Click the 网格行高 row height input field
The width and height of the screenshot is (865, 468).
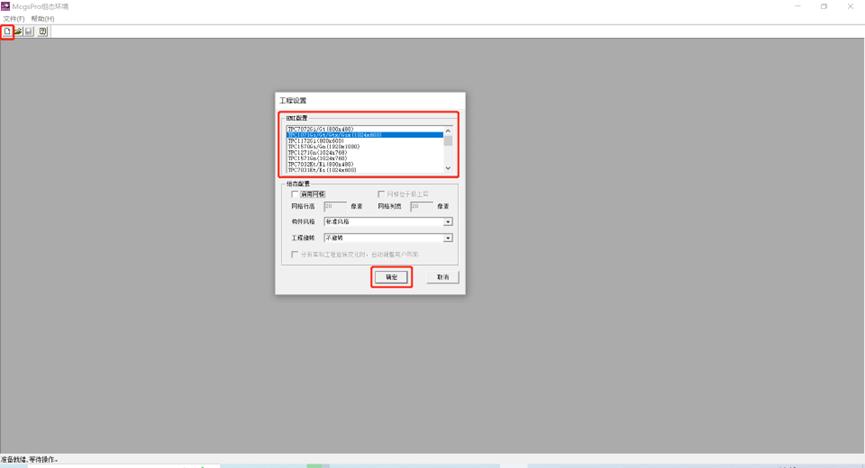point(335,206)
